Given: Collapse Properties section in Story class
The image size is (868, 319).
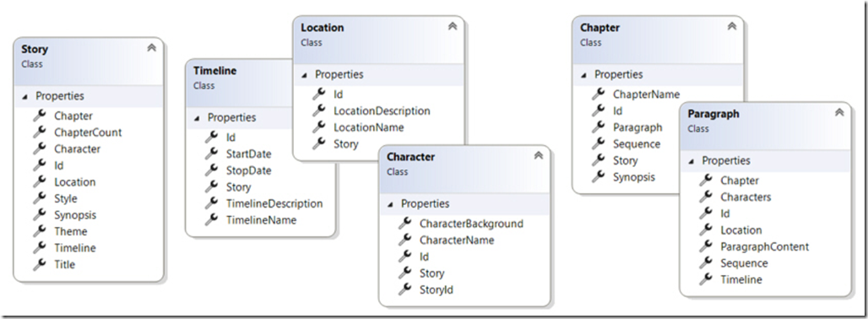Looking at the screenshot, I should tap(25, 96).
